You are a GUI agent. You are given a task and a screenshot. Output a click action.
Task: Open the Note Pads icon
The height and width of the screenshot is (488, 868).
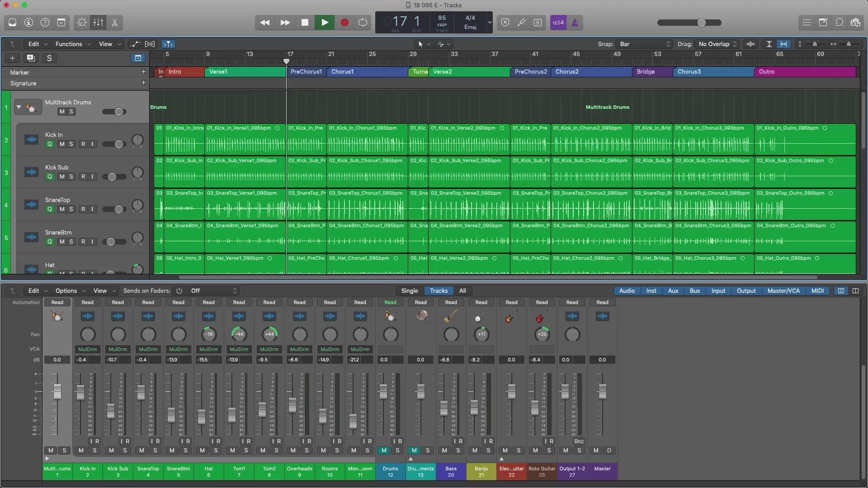tap(823, 22)
